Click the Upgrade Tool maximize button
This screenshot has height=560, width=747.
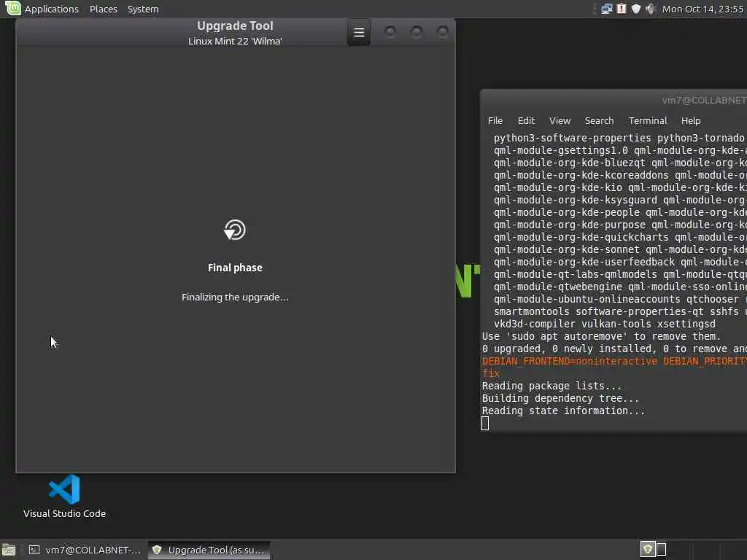tap(417, 32)
